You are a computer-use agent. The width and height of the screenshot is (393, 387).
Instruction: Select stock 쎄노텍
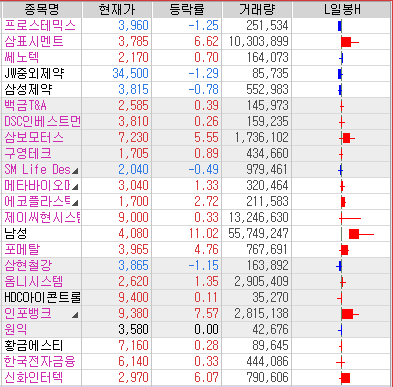pos(22,58)
